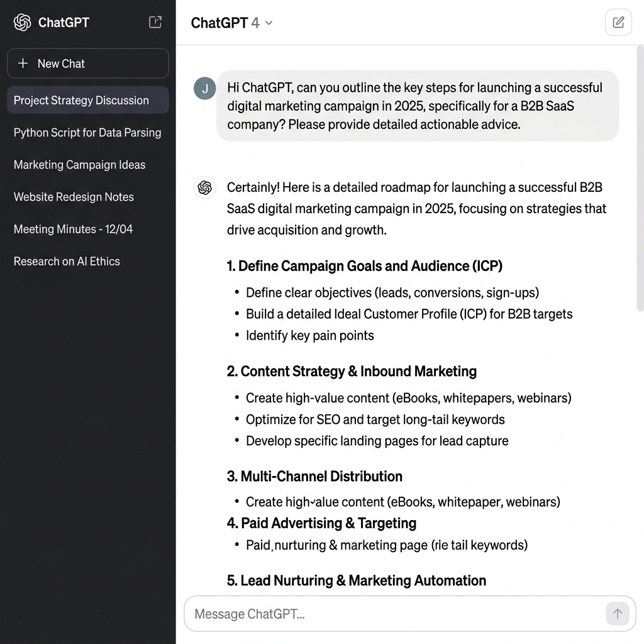Click the bullet "Identify key pain points"
Image resolution: width=644 pixels, height=644 pixels.
[x=309, y=336]
